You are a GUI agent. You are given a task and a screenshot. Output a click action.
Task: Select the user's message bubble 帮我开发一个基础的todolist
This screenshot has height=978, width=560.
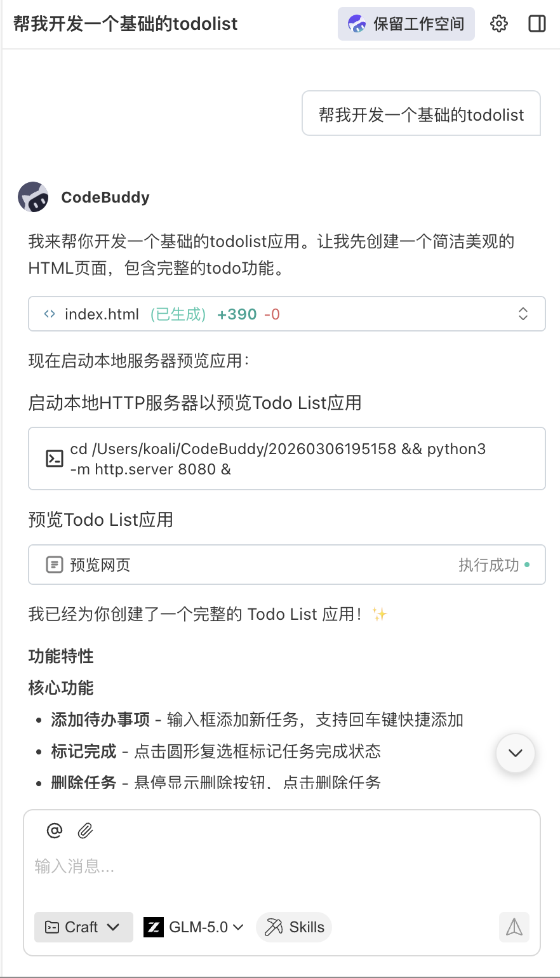tap(421, 114)
